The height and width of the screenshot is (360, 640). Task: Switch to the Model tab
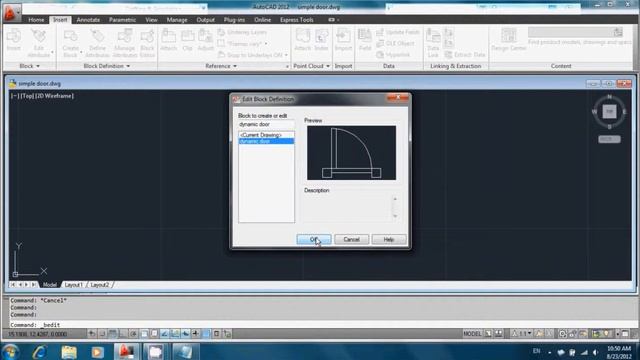tap(50, 284)
